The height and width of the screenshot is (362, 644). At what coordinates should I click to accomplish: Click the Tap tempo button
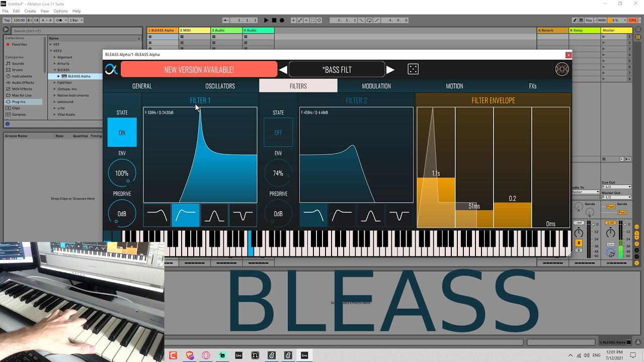[7, 20]
